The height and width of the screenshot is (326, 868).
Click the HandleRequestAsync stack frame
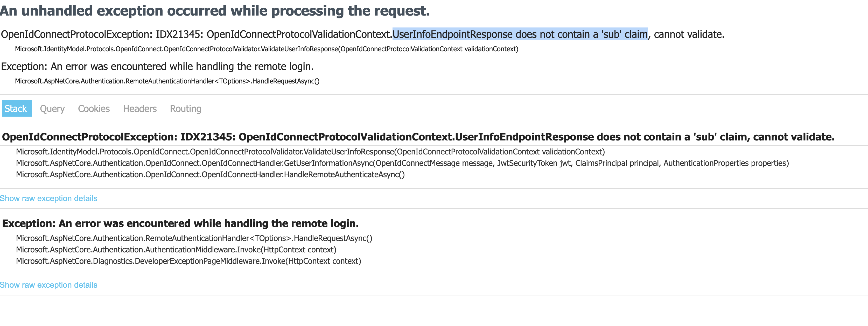194,238
